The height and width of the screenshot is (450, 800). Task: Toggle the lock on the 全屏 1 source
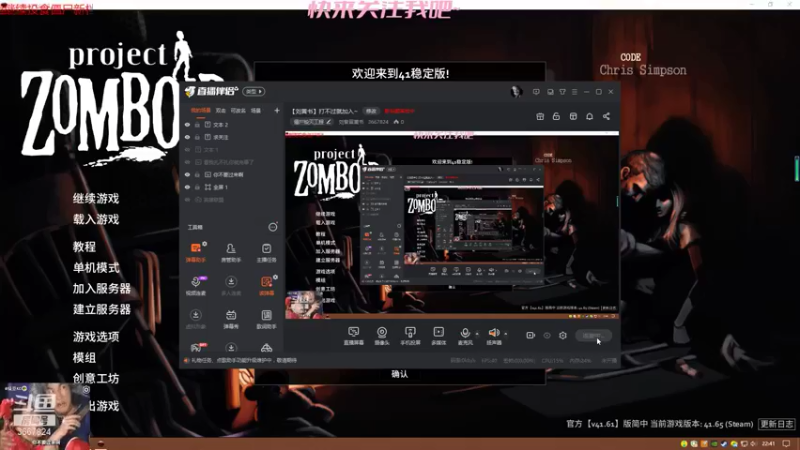pos(197,187)
